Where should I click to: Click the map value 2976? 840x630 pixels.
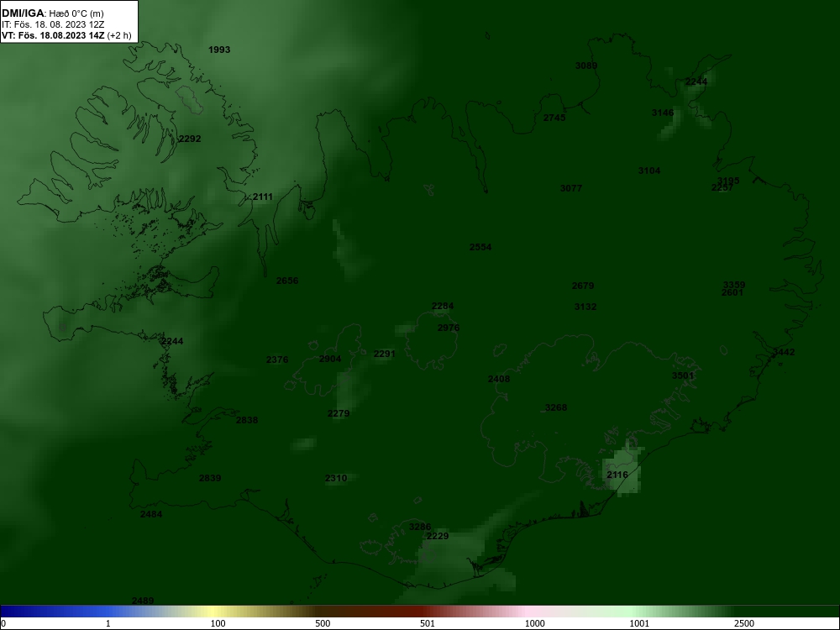click(x=449, y=328)
